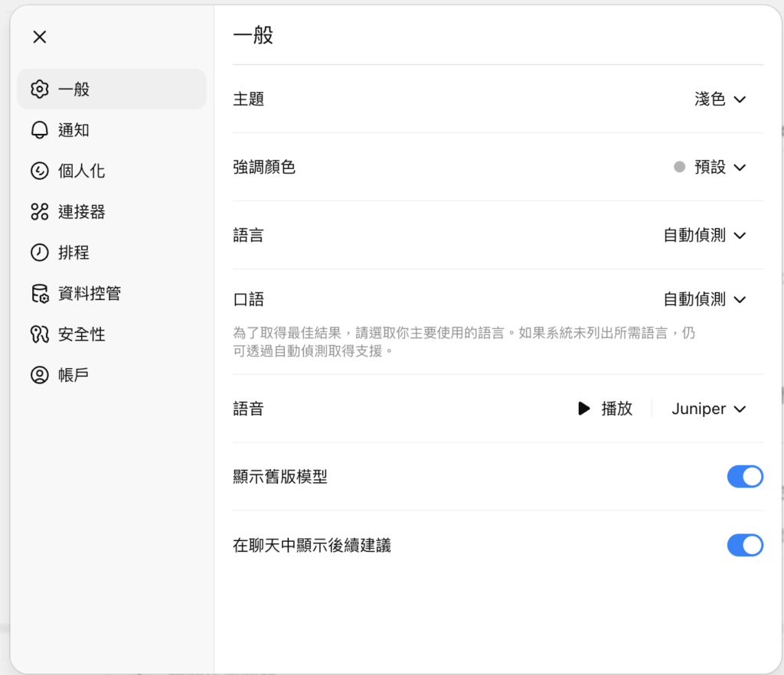Screen dimensions: 784x675
Task: Click the bell icon for 通知
Action: pyautogui.click(x=39, y=130)
